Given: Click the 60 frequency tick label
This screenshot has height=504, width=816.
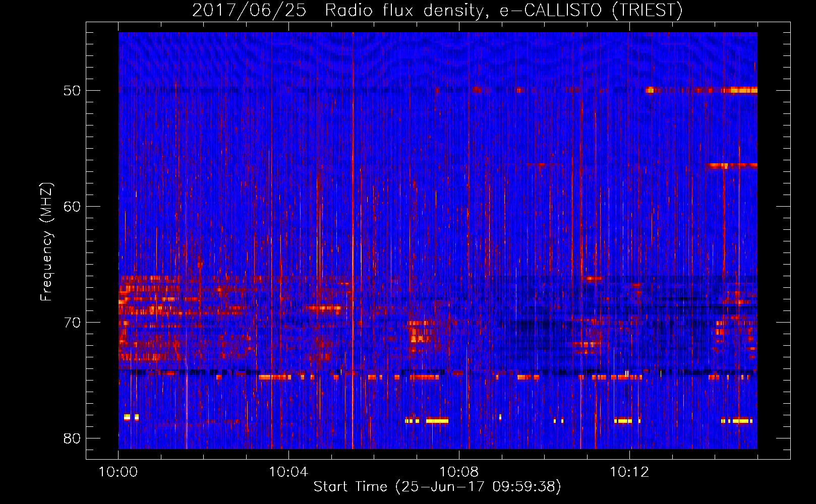Looking at the screenshot, I should click(72, 207).
